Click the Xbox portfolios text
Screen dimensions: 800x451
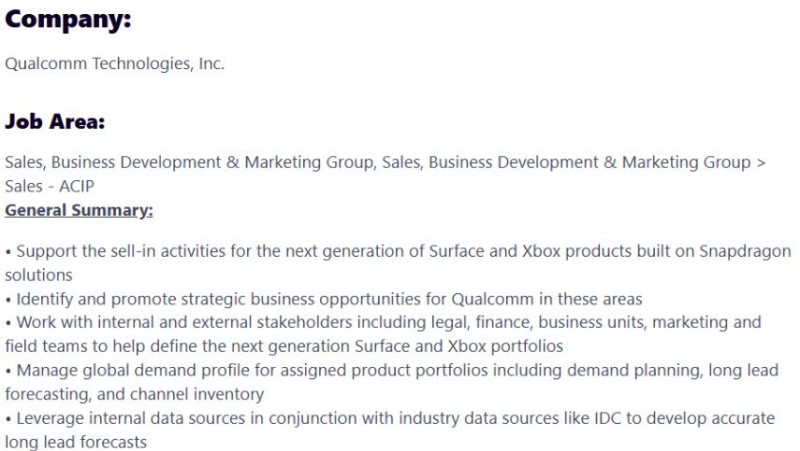[506, 346]
